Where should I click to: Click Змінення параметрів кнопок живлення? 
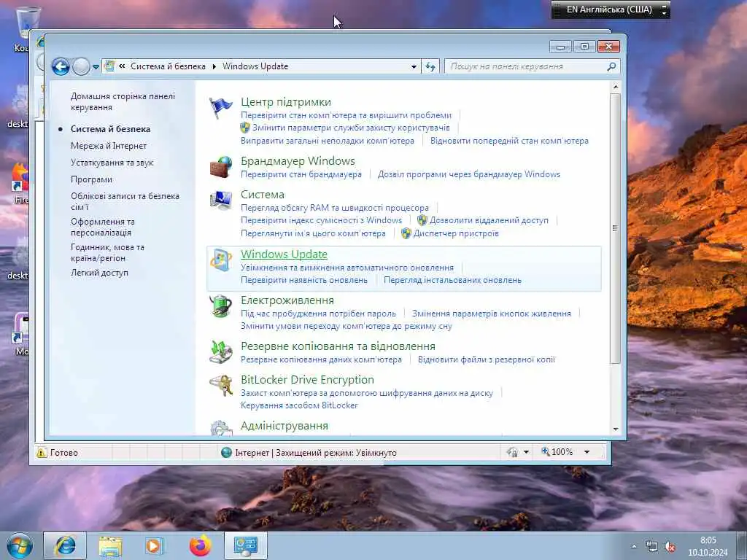pyautogui.click(x=491, y=314)
